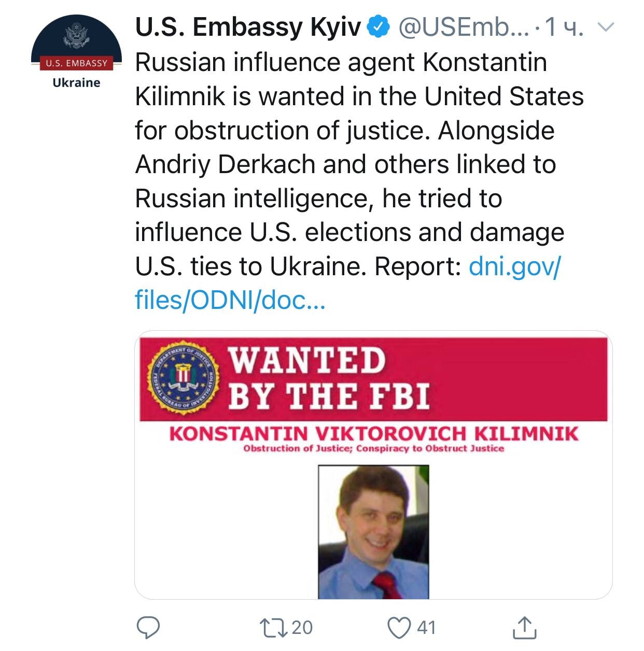The height and width of the screenshot is (651, 644).
Task: Click the FBI seal in the poster
Action: [x=183, y=378]
